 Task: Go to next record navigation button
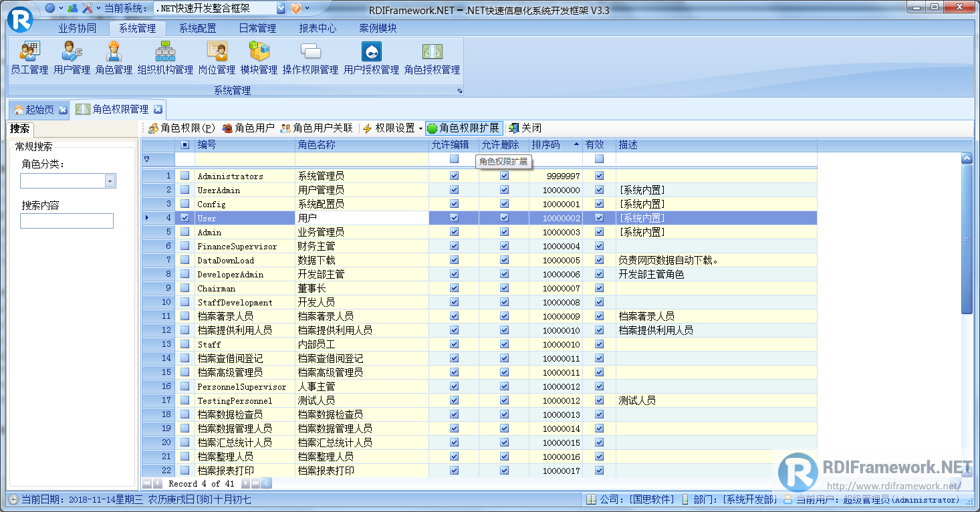coord(245,483)
